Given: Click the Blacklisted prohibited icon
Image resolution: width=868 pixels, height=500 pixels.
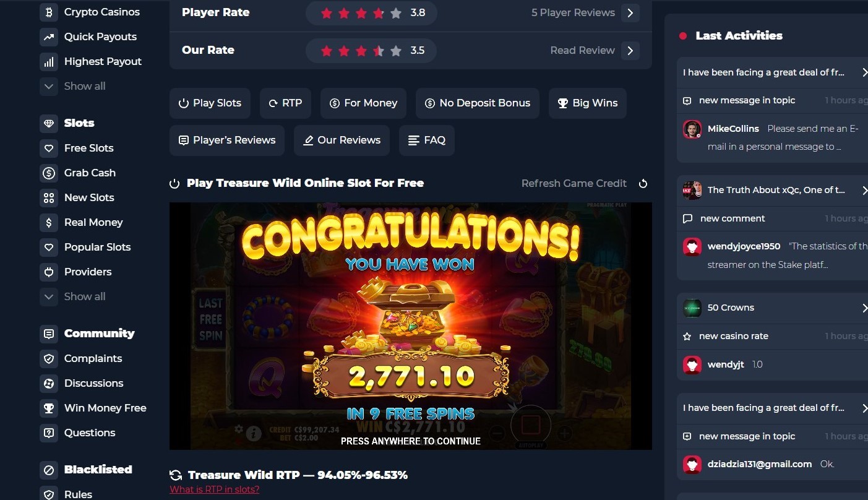Looking at the screenshot, I should tap(49, 470).
